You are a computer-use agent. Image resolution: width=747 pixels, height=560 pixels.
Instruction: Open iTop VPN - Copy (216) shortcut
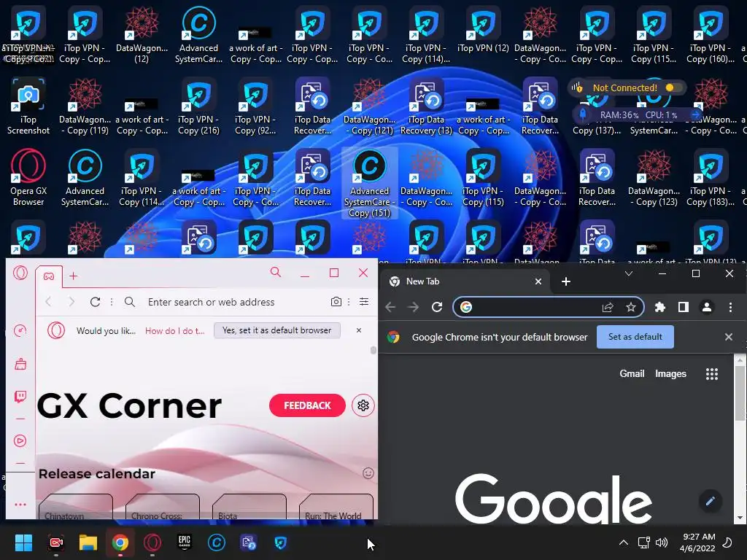[x=198, y=106]
